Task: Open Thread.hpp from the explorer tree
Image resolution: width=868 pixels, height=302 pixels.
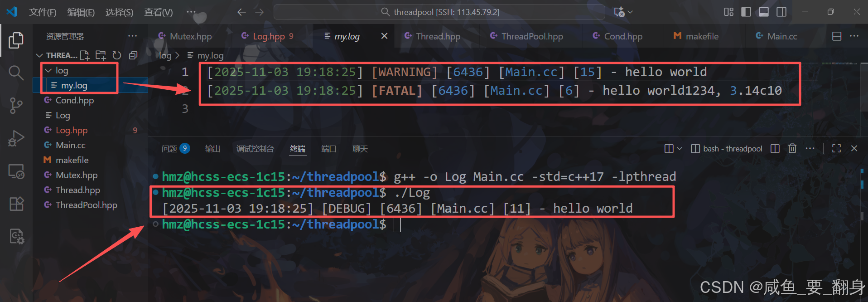Action: tap(91, 190)
